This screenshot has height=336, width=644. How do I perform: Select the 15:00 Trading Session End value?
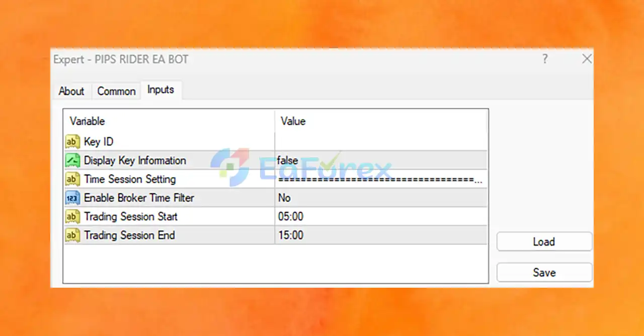click(x=381, y=235)
